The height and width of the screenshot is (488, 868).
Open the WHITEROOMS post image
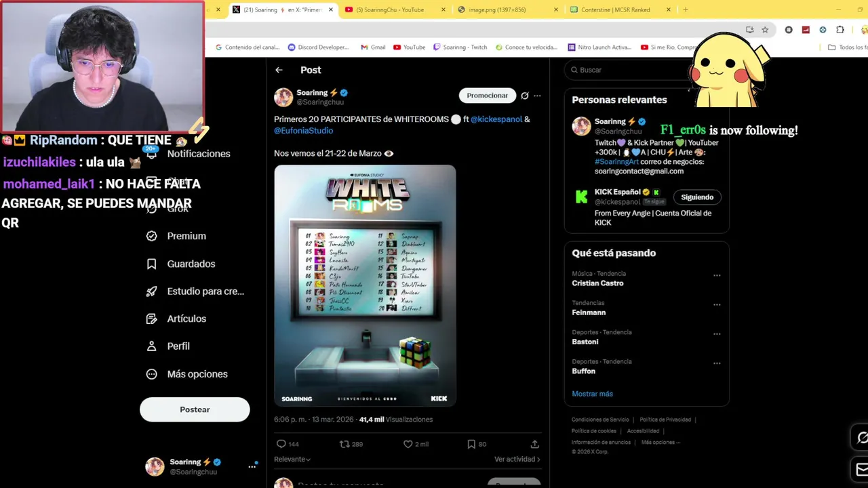pyautogui.click(x=365, y=285)
